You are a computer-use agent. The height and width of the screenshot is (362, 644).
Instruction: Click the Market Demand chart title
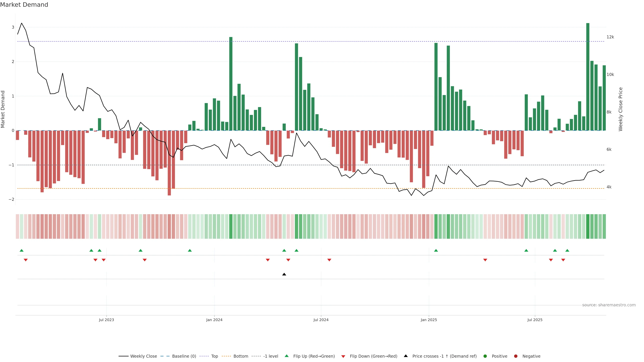[24, 5]
